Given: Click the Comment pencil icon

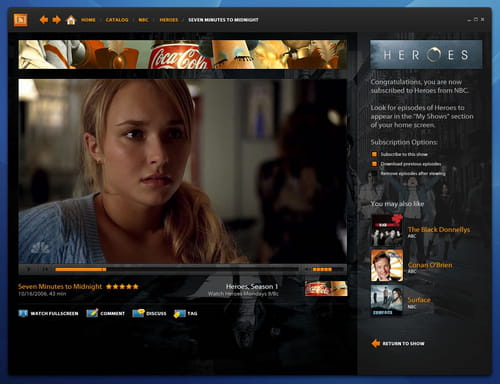Looking at the screenshot, I should click(x=92, y=313).
